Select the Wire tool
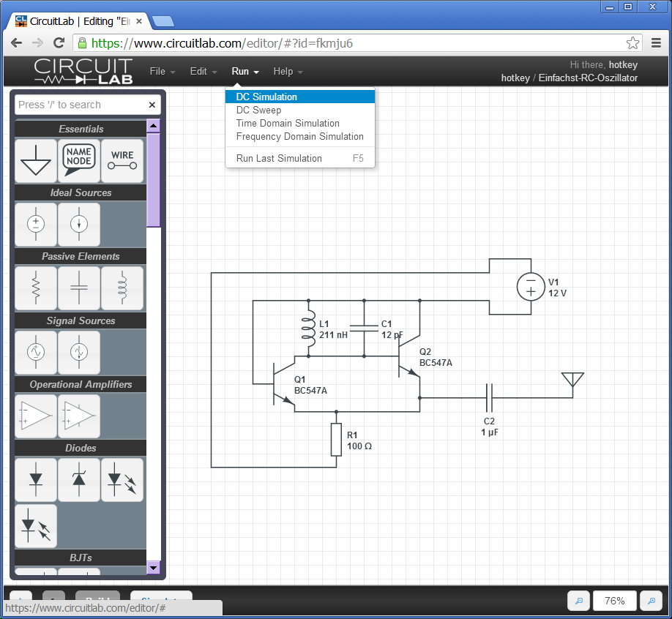 tap(122, 161)
